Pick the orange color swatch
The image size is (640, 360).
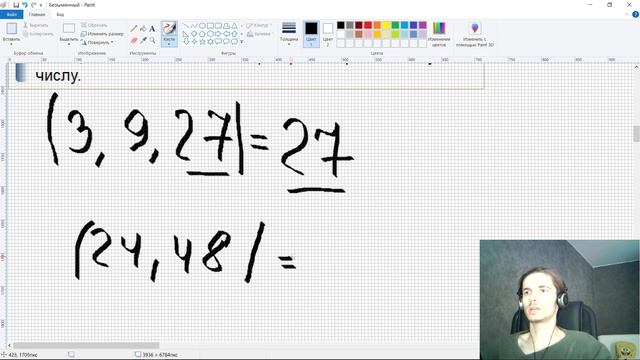[x=377, y=25]
